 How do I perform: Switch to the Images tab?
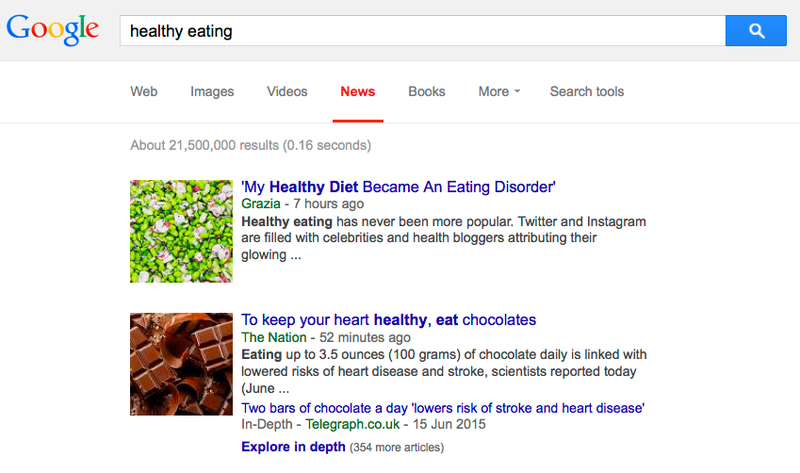click(x=212, y=91)
